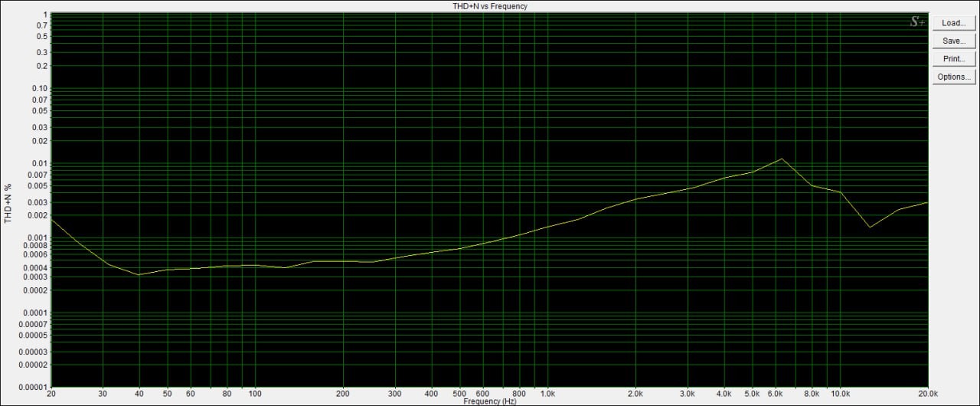
Task: Click the THD+N vs Frequency title
Action: 490,6
